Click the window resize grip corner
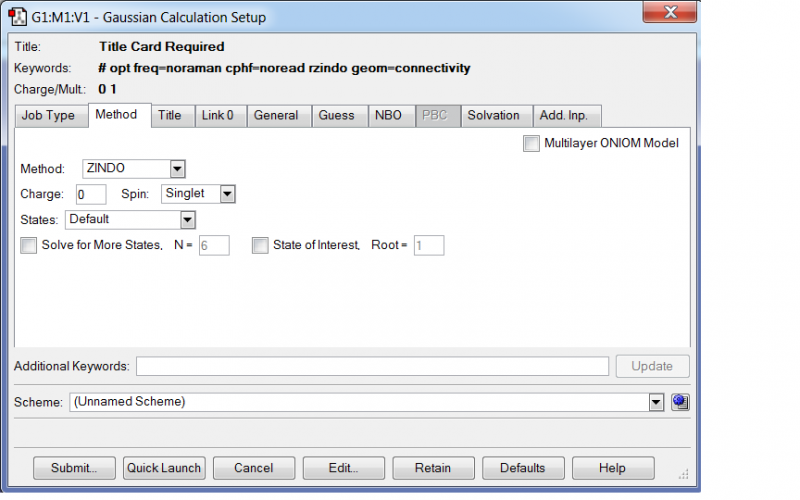Screen dimensions: 800x500 [x=684, y=474]
